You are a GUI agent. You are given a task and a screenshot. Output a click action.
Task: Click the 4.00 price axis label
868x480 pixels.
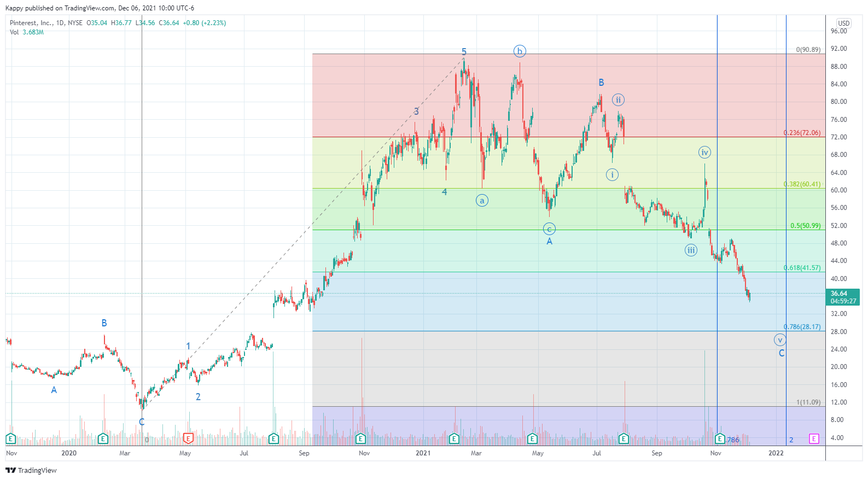pyautogui.click(x=837, y=438)
